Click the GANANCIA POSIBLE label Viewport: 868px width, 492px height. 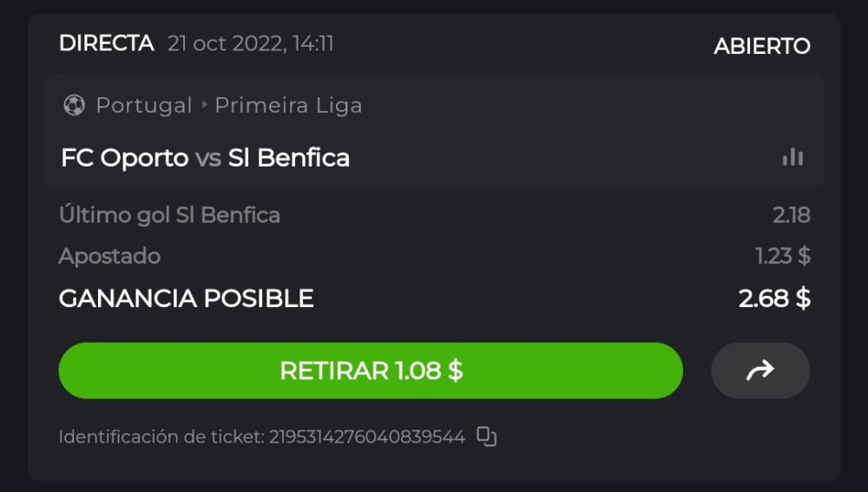(x=186, y=298)
